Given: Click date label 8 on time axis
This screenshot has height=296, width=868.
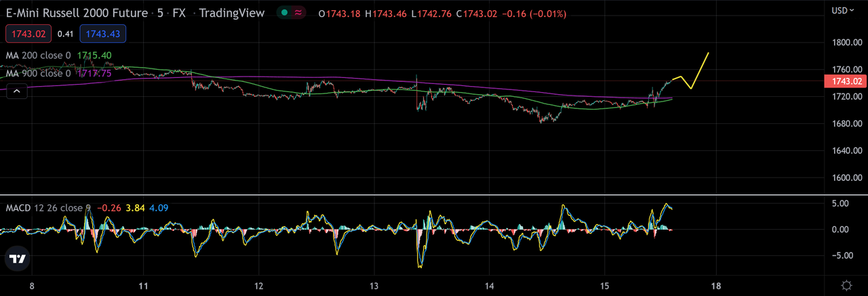Looking at the screenshot, I should pyautogui.click(x=32, y=285).
